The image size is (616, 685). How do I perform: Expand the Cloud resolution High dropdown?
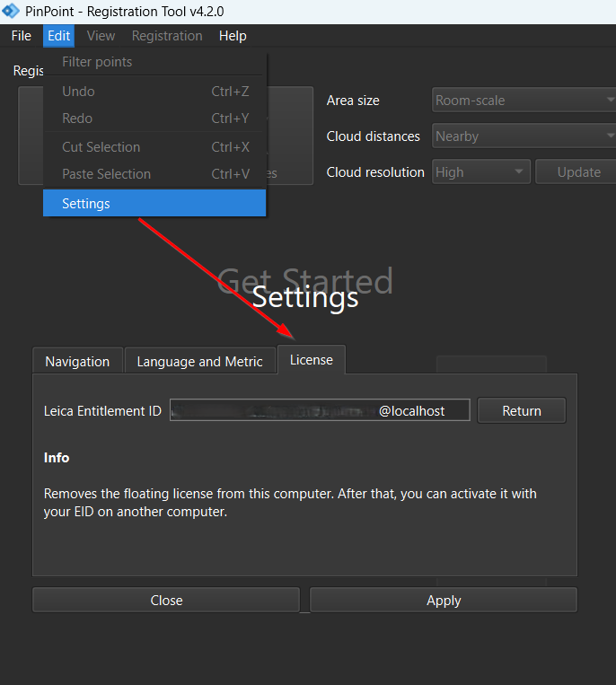(x=481, y=171)
